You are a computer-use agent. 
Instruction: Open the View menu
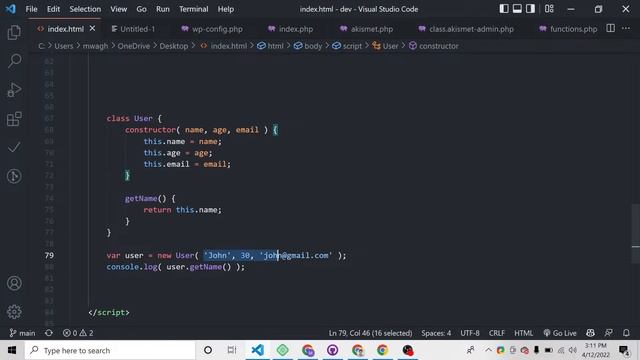click(118, 9)
